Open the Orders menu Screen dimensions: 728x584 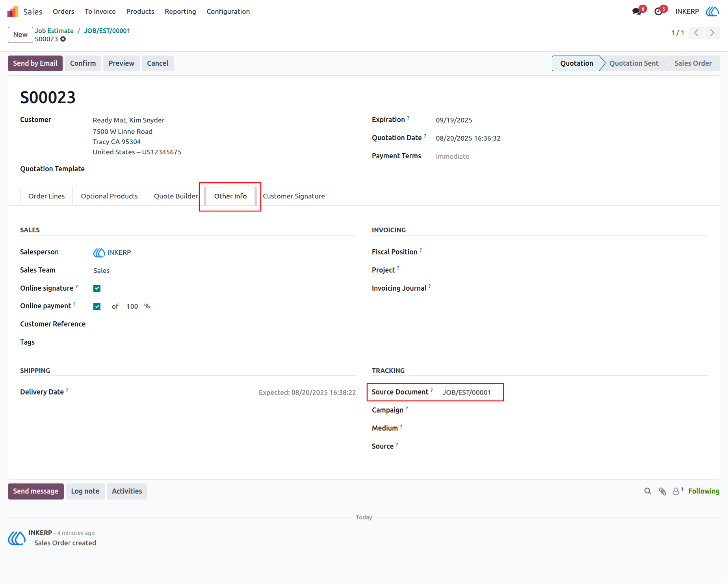click(63, 11)
